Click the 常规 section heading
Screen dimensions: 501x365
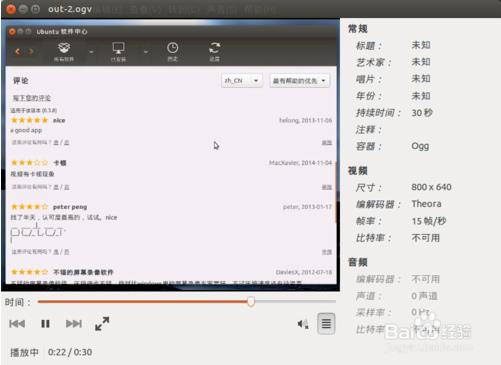(358, 29)
